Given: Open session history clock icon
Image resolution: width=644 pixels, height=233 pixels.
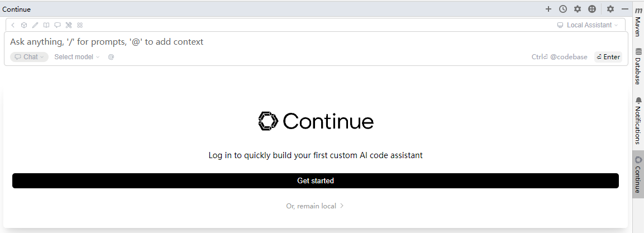Looking at the screenshot, I should pos(563,9).
